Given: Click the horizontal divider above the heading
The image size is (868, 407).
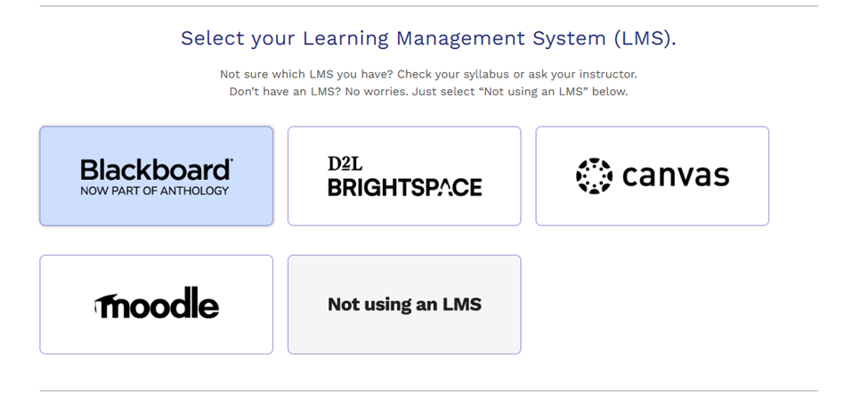Looking at the screenshot, I should click(x=428, y=6).
